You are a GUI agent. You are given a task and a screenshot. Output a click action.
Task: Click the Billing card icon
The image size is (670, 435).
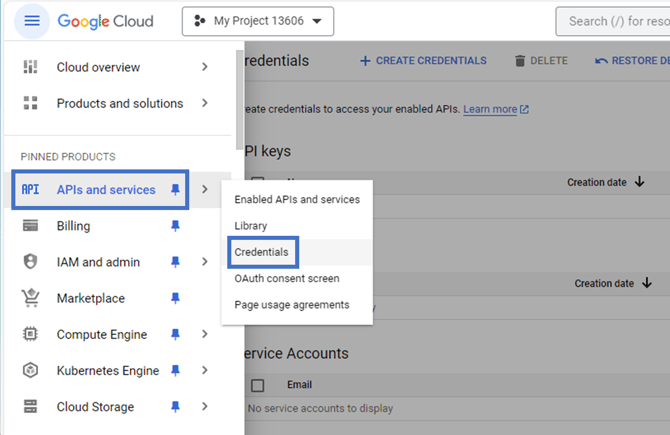[x=30, y=226]
